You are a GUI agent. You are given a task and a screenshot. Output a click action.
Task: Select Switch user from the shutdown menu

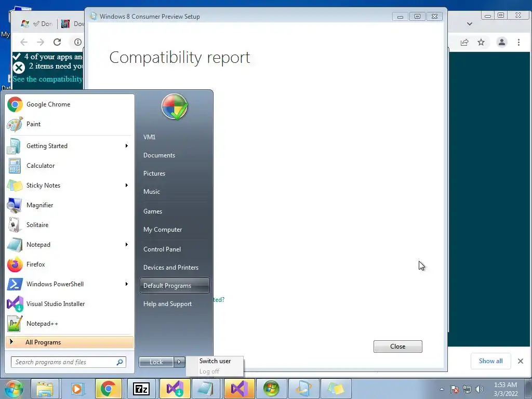215,361
